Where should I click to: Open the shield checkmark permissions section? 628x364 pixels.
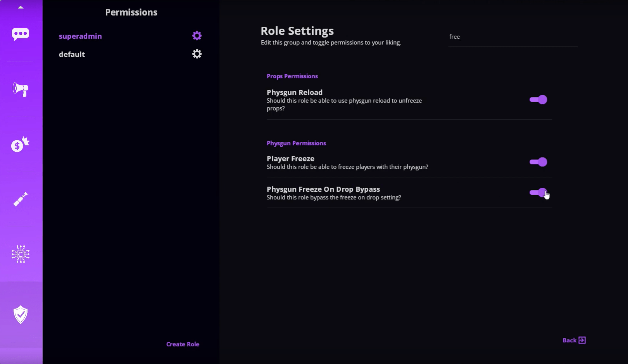point(21,314)
